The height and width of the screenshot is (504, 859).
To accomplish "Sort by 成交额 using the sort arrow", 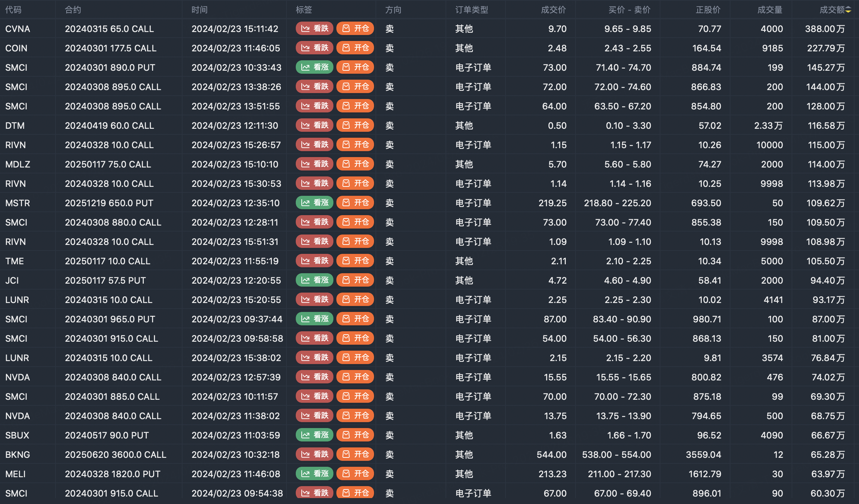I will [848, 10].
